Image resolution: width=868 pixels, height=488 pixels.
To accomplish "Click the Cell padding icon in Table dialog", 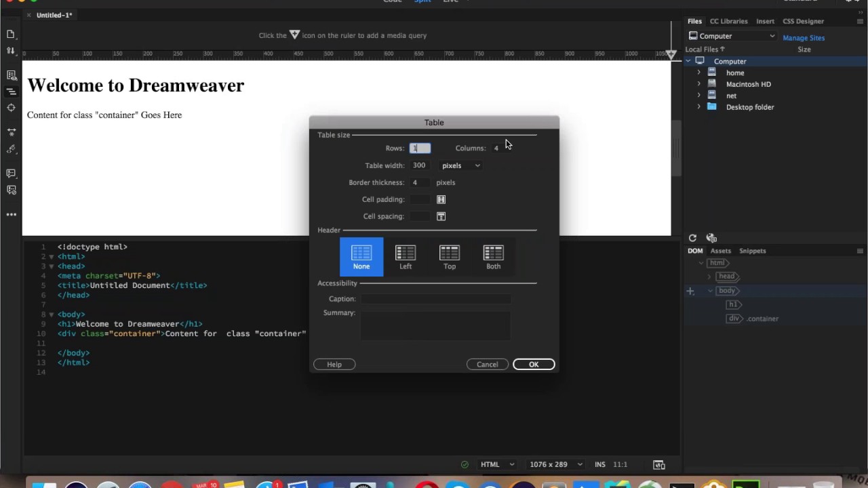I will [x=441, y=199].
